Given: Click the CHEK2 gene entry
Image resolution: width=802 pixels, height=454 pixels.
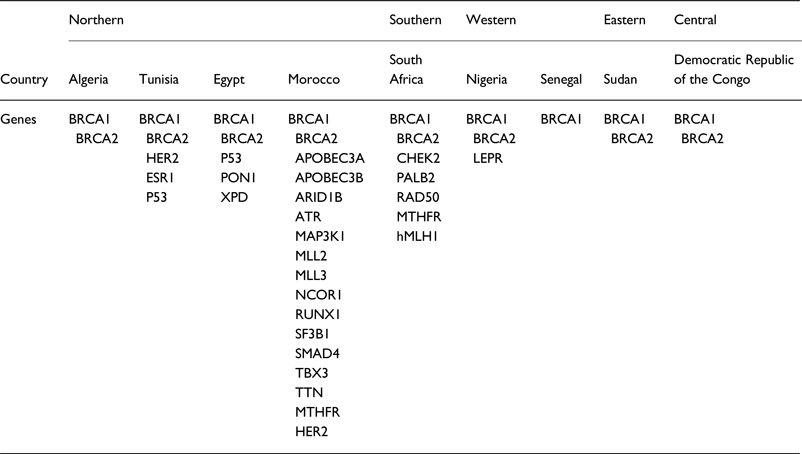Looking at the screenshot, I should click(x=418, y=158).
